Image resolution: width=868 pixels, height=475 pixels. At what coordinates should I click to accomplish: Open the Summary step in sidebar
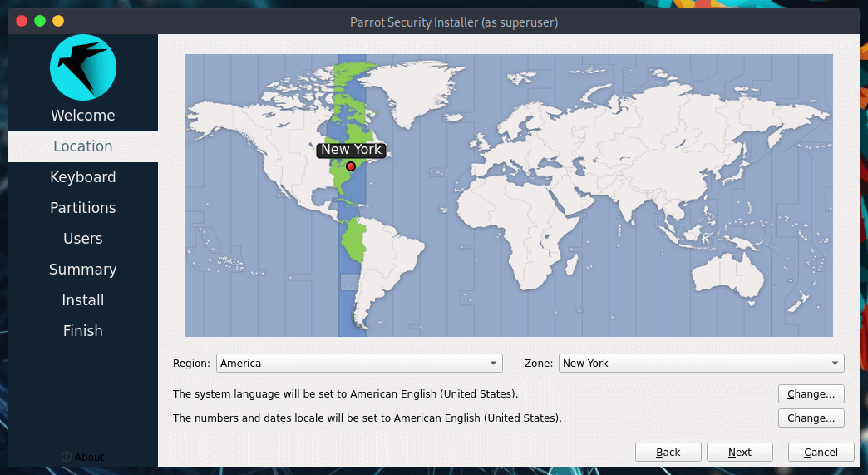pos(82,270)
